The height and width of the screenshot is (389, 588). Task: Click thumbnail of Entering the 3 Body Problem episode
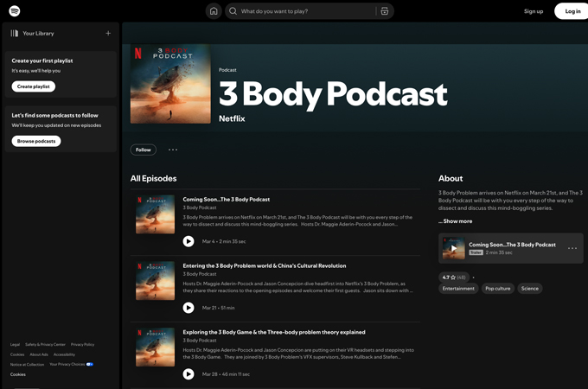155,281
